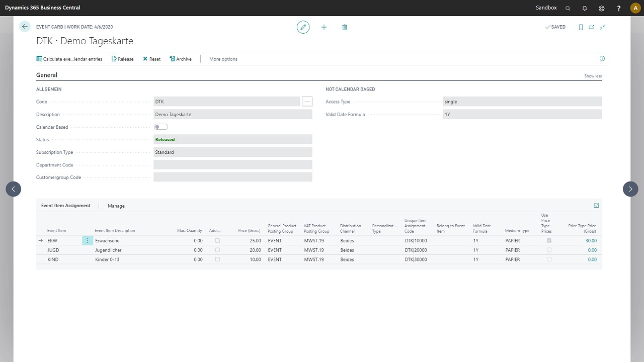
Task: Click the plus new record icon
Action: [x=324, y=27]
